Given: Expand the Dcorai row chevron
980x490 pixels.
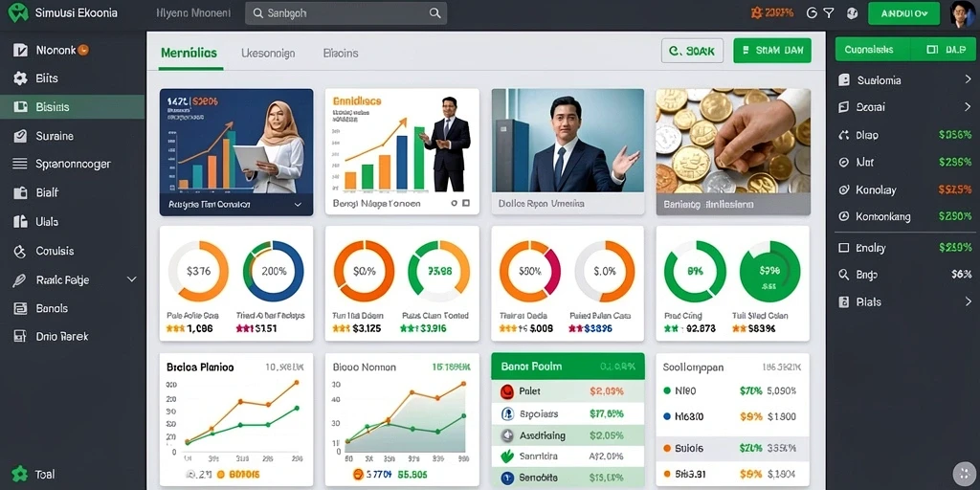Looking at the screenshot, I should [x=968, y=107].
